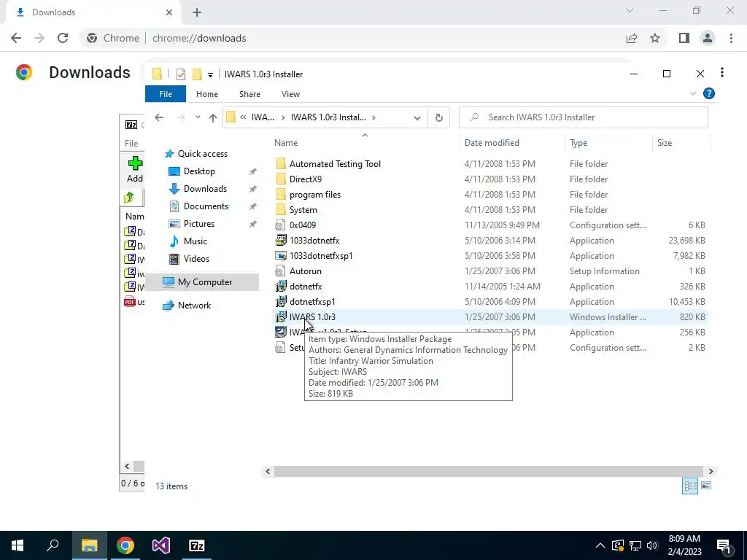Viewport: 747px width, 560px height.
Task: Open the Windows Start menu
Action: pos(18,545)
